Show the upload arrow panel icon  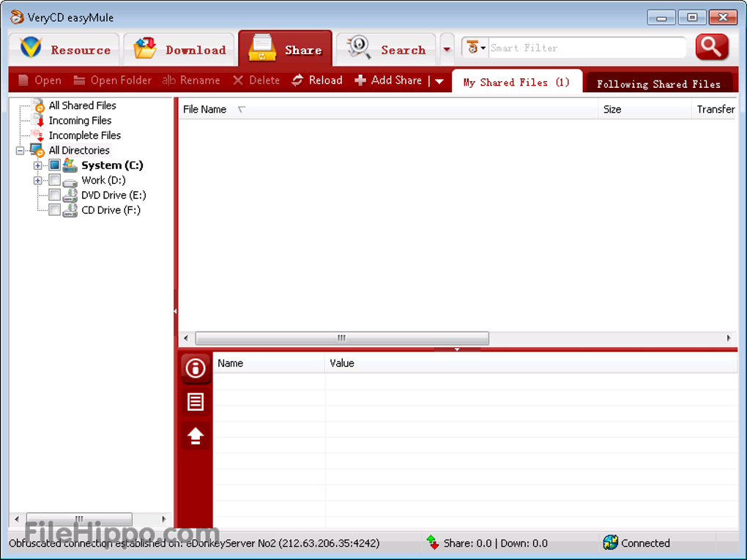point(196,436)
